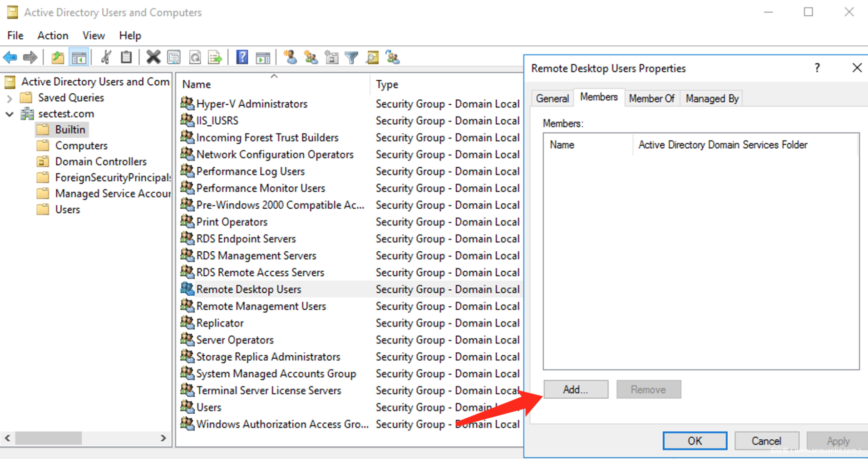Screen dimensions: 868x459
Task: Create a new organizational unit toolbar icon
Action: 332,58
